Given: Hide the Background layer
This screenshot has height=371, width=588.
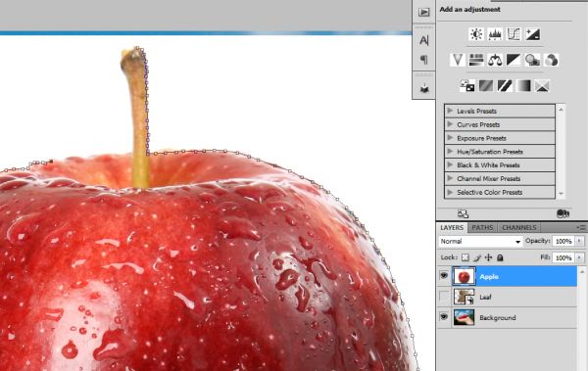Looking at the screenshot, I should point(444,317).
